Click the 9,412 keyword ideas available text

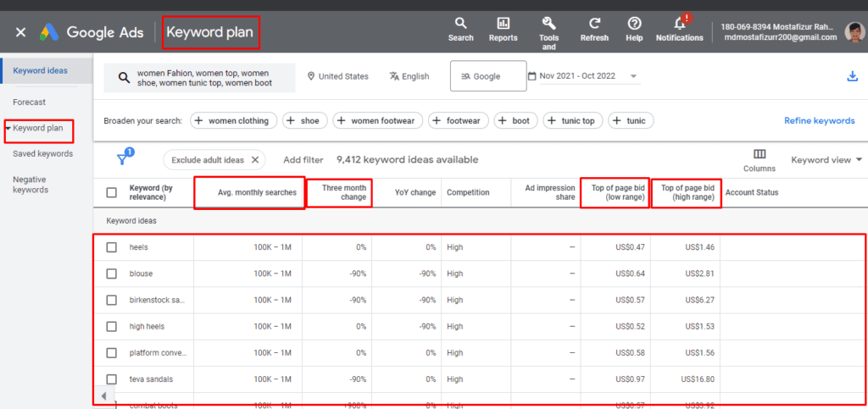(x=408, y=160)
